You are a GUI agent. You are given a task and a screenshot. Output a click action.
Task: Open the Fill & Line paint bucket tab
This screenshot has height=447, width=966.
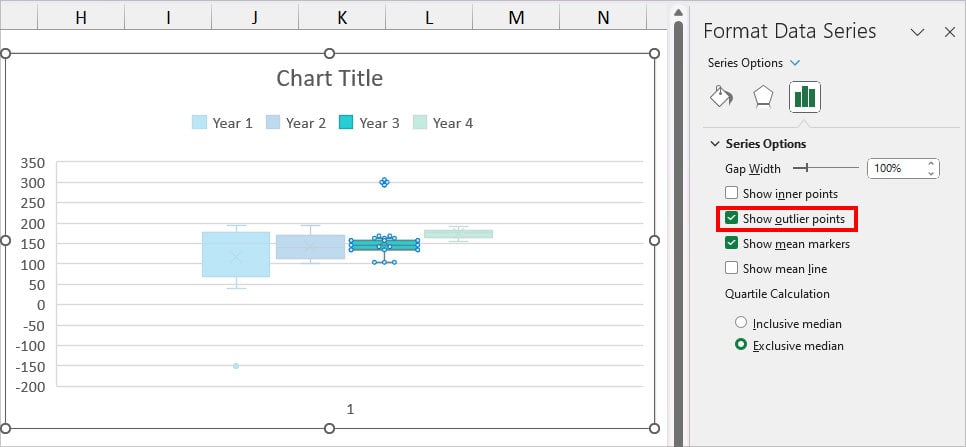coord(721,97)
